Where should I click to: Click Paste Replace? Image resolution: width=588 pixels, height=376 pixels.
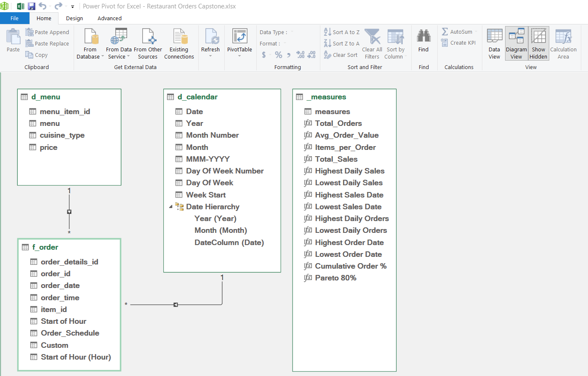[x=47, y=43]
